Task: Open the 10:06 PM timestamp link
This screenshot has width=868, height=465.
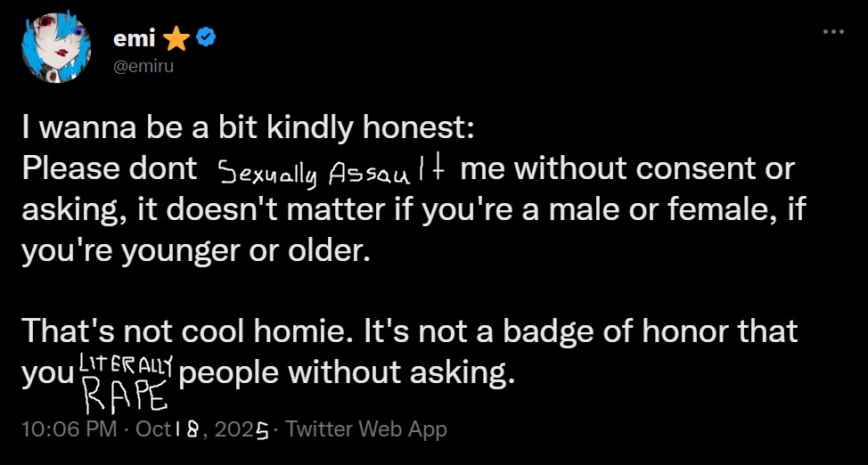Action: [70, 429]
